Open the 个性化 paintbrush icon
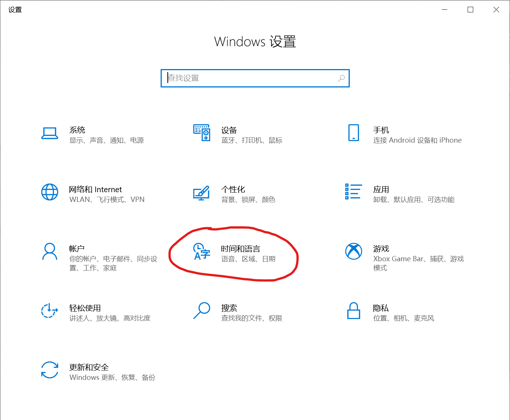Viewport: 510px width, 420px height. 202,193
